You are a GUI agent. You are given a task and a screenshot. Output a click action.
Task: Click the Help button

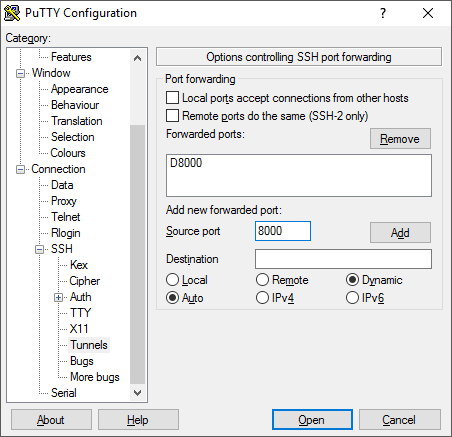click(138, 420)
